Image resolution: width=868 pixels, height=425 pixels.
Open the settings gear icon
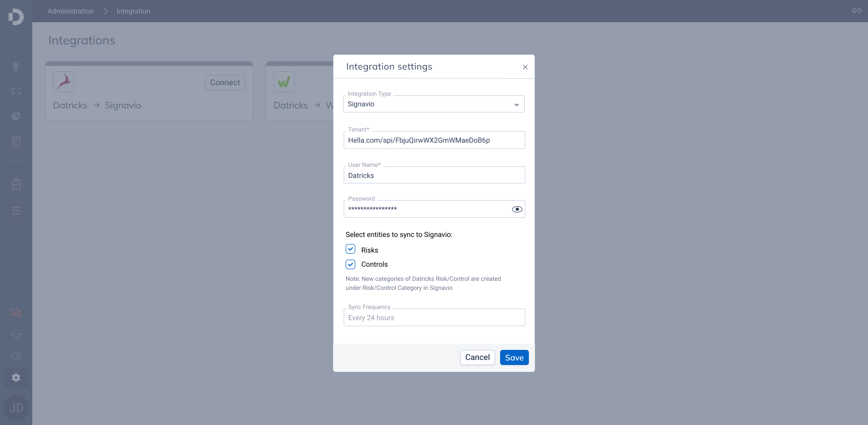click(x=16, y=378)
